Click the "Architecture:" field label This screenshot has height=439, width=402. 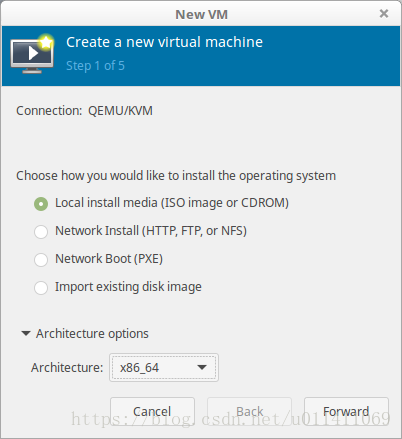67,368
